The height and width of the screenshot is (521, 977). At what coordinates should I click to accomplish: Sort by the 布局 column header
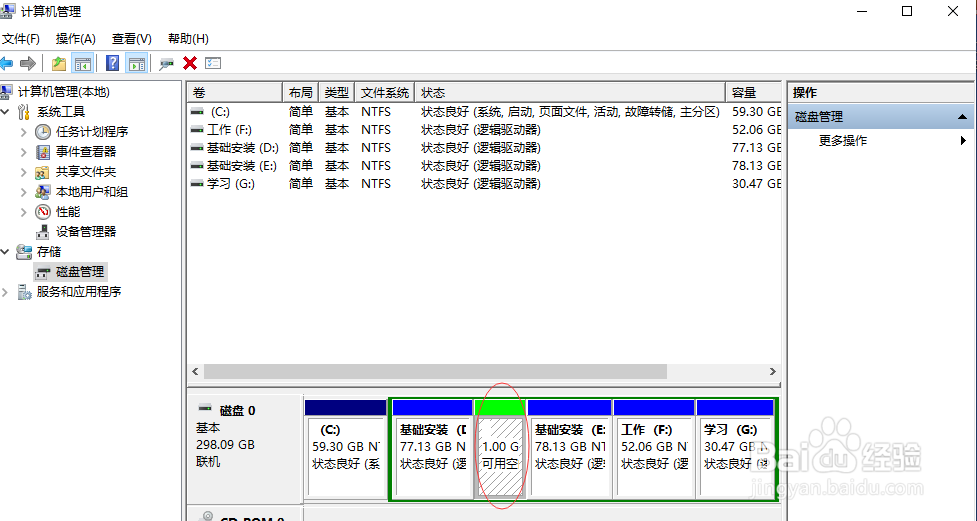(300, 92)
